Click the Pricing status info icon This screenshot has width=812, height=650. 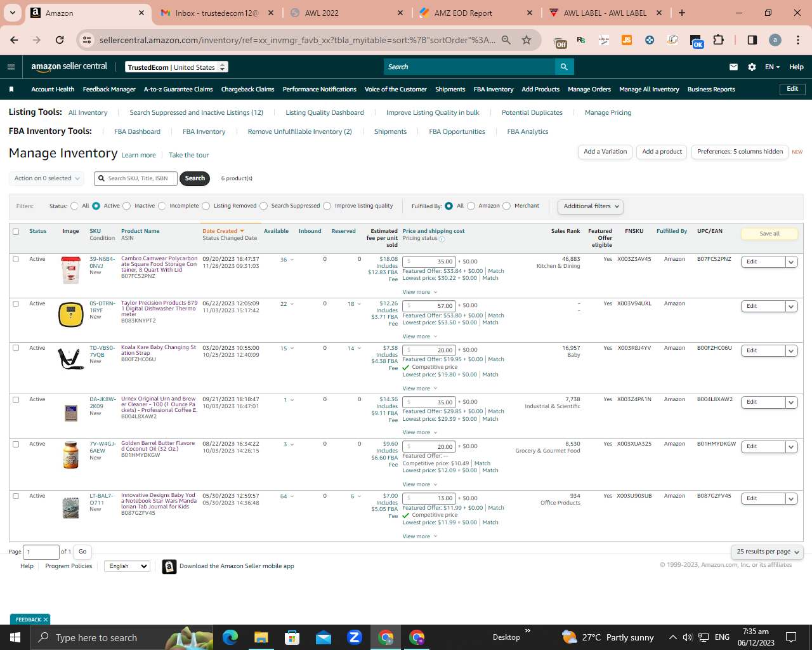(442, 239)
